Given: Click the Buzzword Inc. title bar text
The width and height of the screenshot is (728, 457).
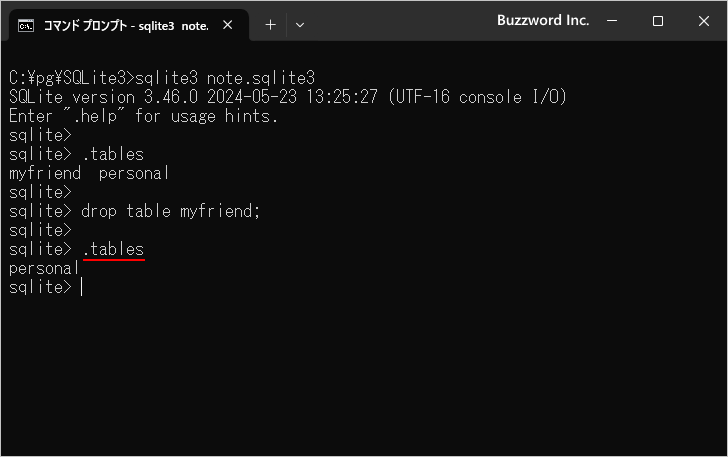Looking at the screenshot, I should [x=543, y=21].
